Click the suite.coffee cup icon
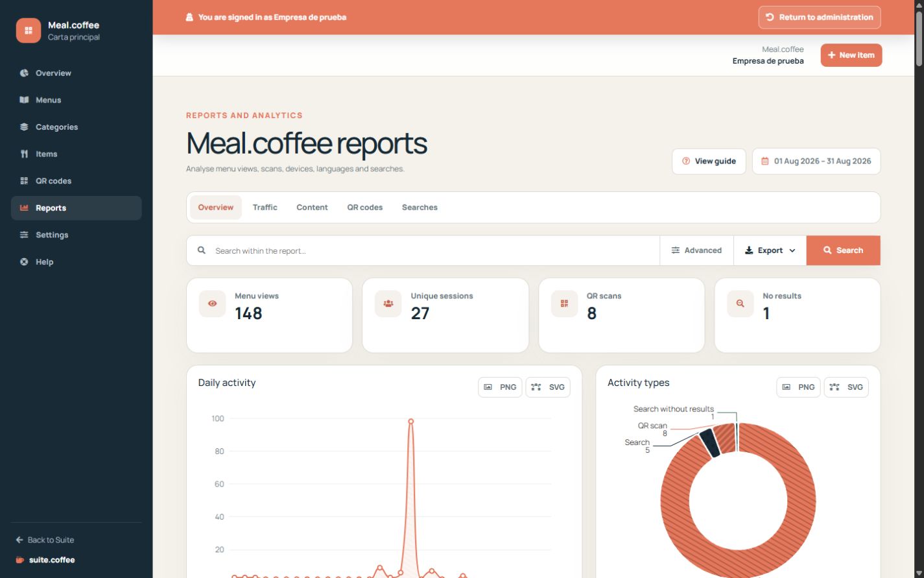This screenshot has width=924, height=578. tap(20, 560)
